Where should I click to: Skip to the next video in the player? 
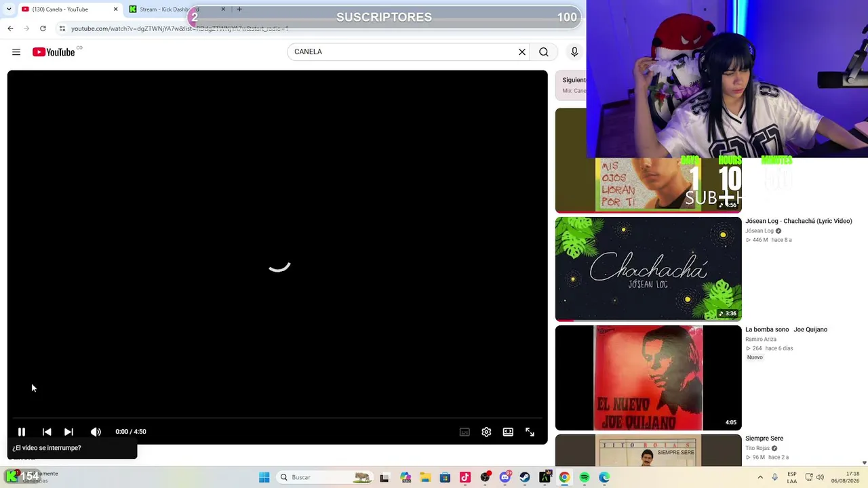click(x=68, y=432)
